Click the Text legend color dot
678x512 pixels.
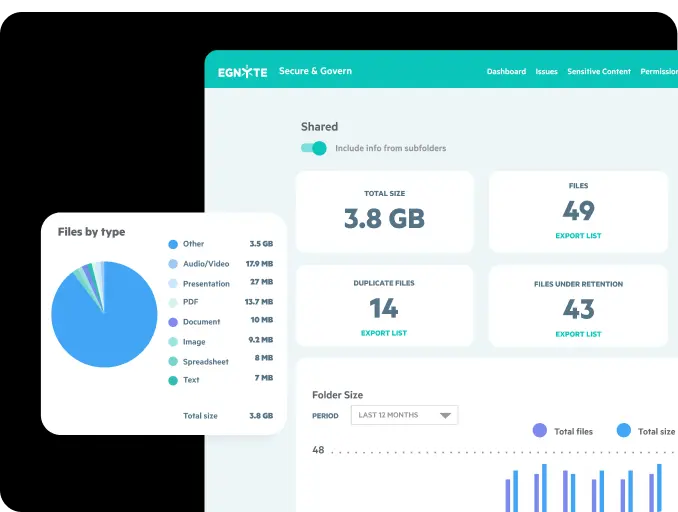tap(173, 381)
